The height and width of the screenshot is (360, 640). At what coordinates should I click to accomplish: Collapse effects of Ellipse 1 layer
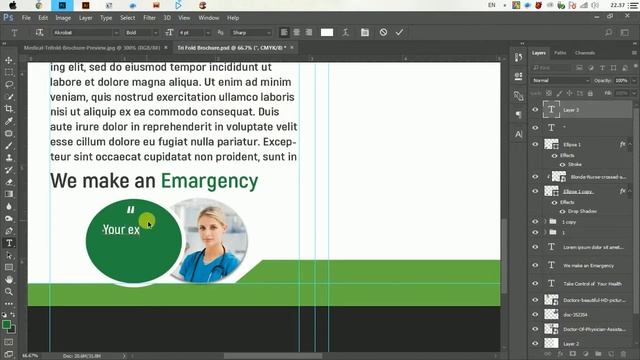tap(630, 144)
